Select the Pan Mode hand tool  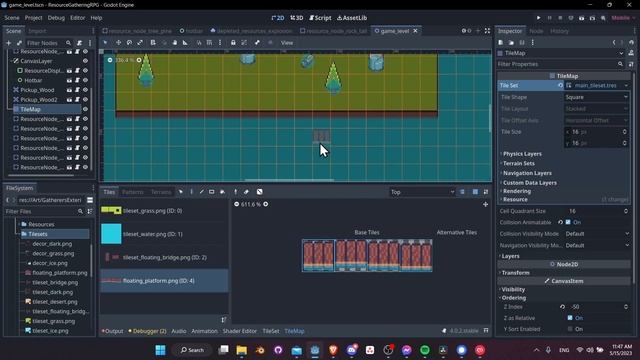[175, 42]
